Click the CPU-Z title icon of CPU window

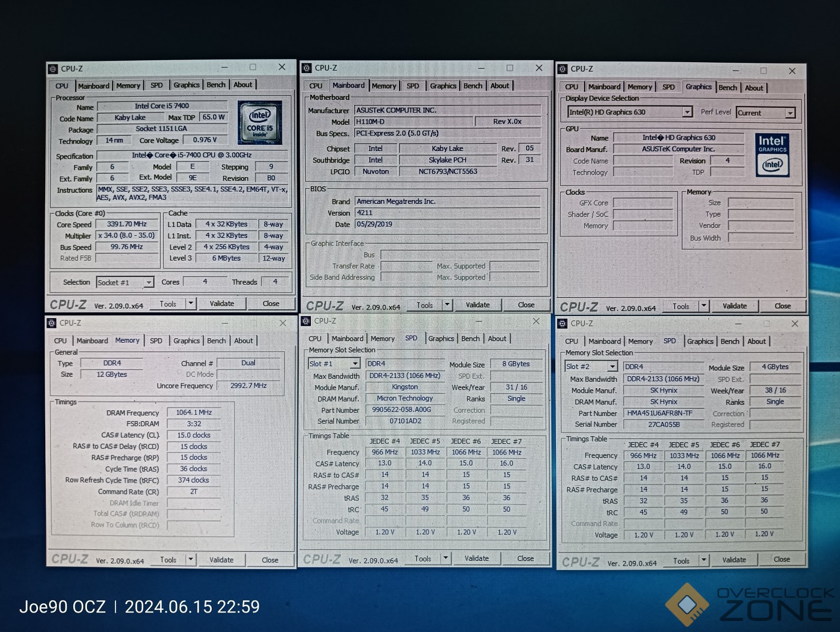tap(53, 69)
